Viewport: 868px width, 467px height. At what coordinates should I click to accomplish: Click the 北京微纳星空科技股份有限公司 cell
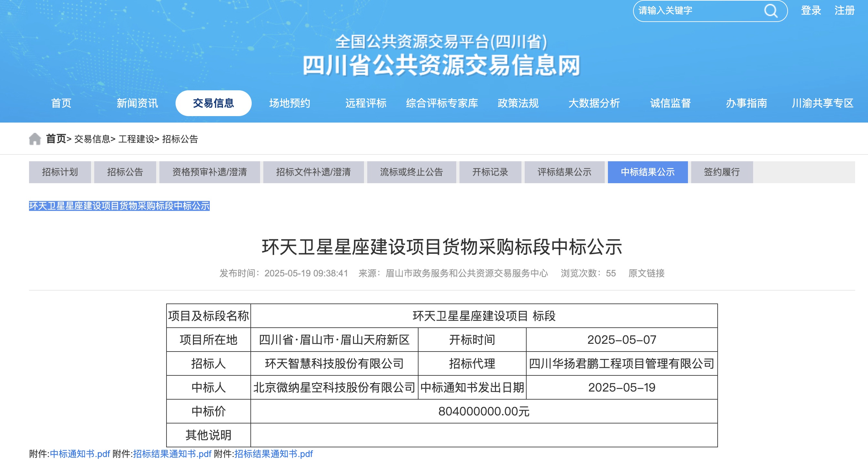point(334,388)
